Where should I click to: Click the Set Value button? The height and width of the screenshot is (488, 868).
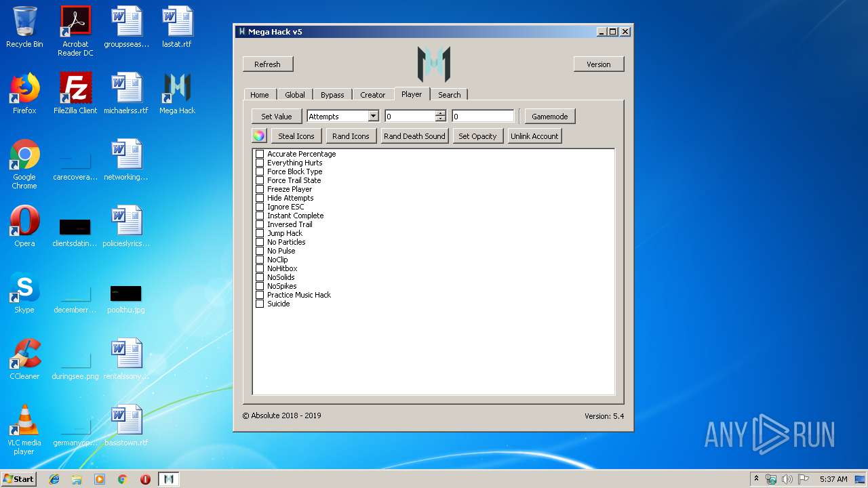pos(277,117)
